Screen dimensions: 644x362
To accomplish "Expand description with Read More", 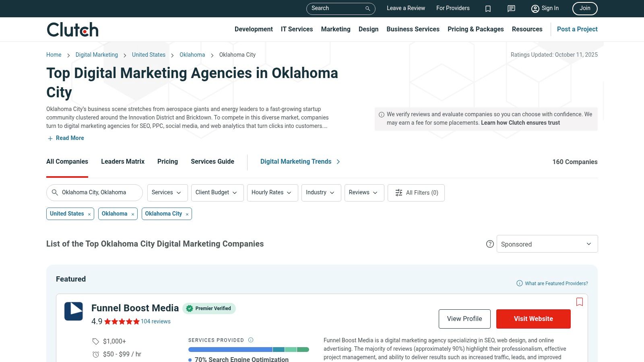I will [x=70, y=138].
